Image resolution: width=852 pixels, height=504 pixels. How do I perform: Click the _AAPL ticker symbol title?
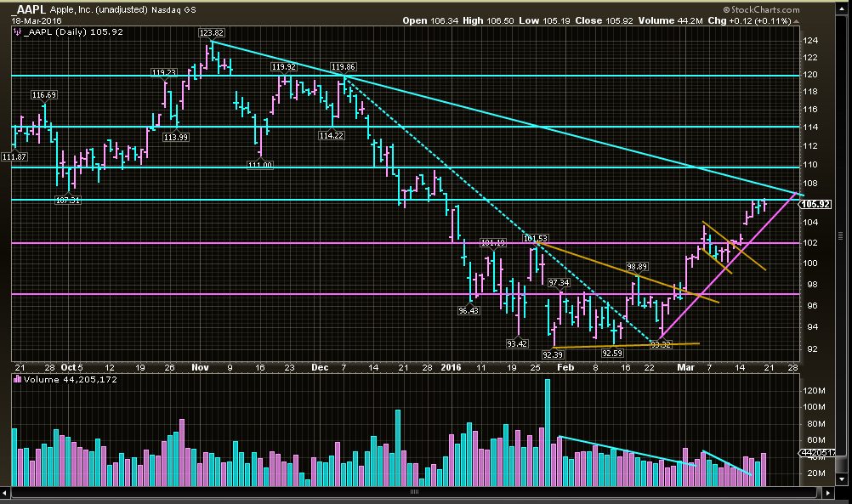click(28, 9)
